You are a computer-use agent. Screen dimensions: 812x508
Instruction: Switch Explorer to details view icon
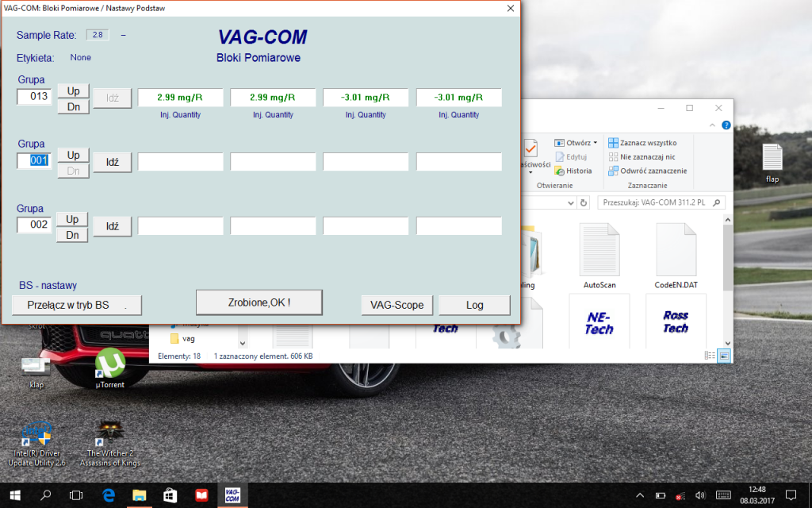click(710, 356)
